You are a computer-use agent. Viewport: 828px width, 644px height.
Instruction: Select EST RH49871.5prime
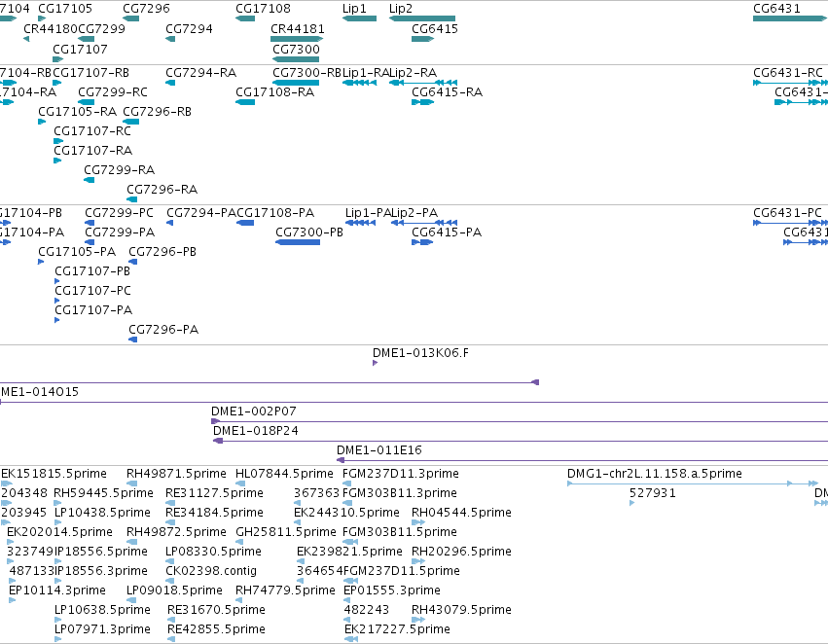176,474
